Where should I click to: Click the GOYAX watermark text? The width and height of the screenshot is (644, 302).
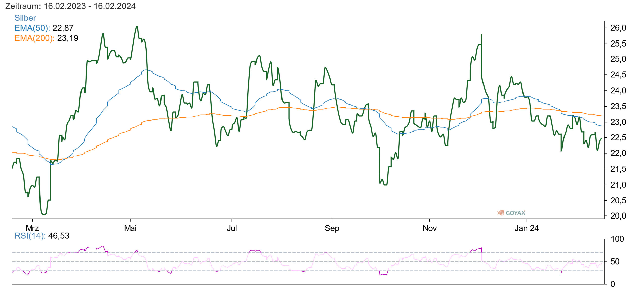pyautogui.click(x=515, y=213)
